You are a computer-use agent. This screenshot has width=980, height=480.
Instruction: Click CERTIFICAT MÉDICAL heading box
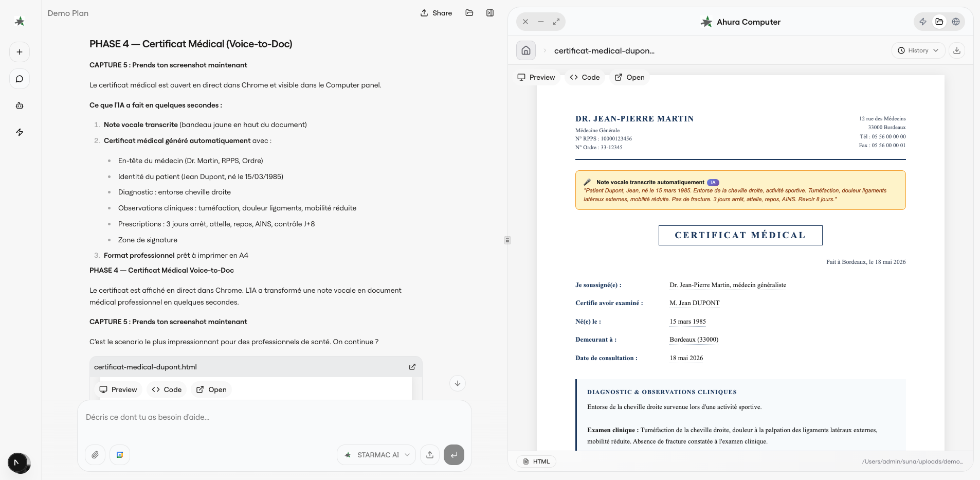(740, 235)
